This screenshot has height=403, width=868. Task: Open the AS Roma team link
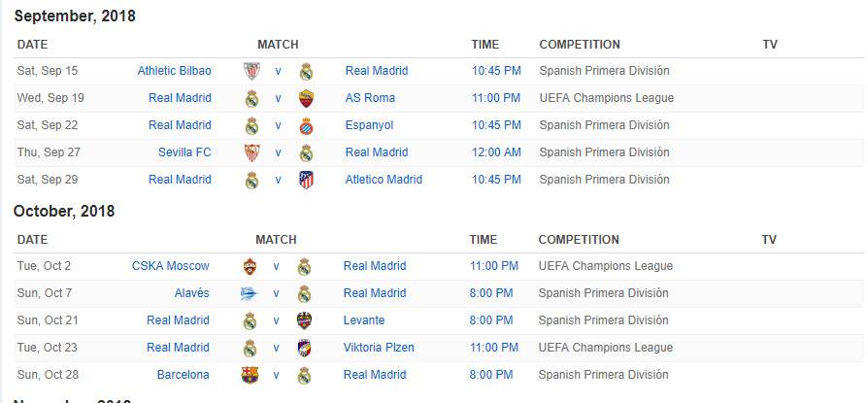tap(370, 98)
